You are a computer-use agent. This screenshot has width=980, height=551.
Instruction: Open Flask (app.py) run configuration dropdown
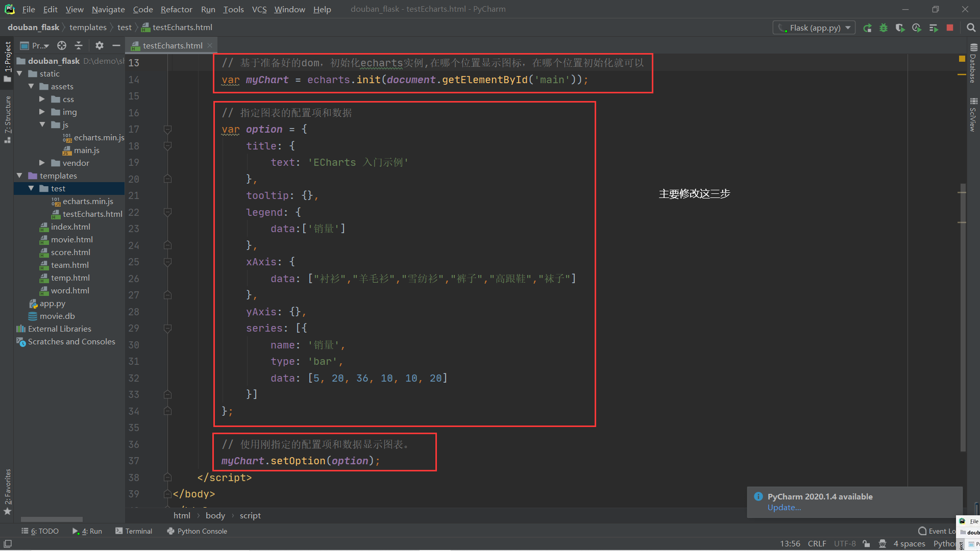point(814,28)
